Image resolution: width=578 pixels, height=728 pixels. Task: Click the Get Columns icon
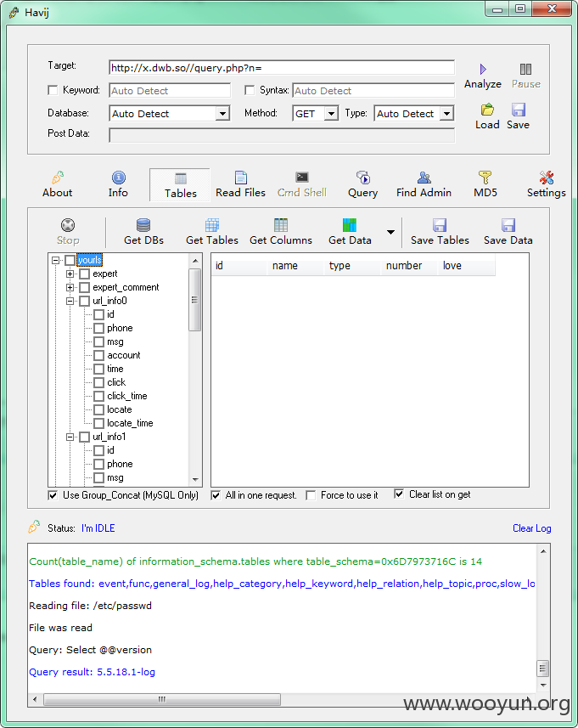coord(281,225)
